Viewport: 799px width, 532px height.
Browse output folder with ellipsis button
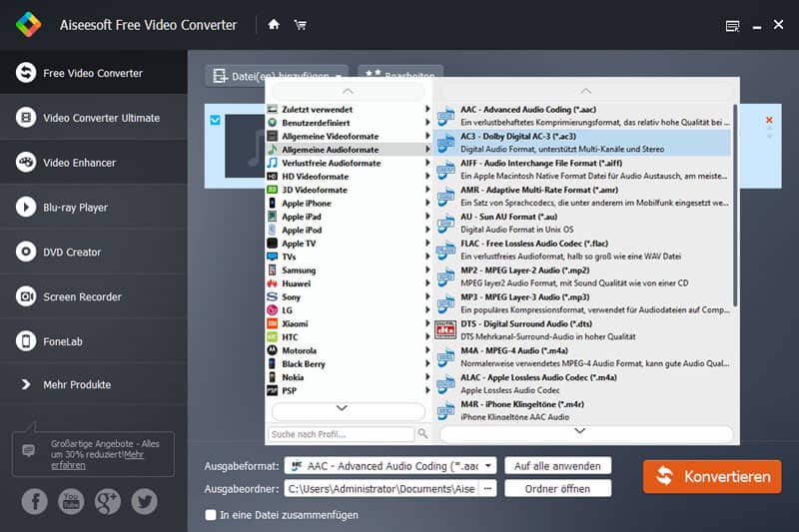tap(487, 489)
